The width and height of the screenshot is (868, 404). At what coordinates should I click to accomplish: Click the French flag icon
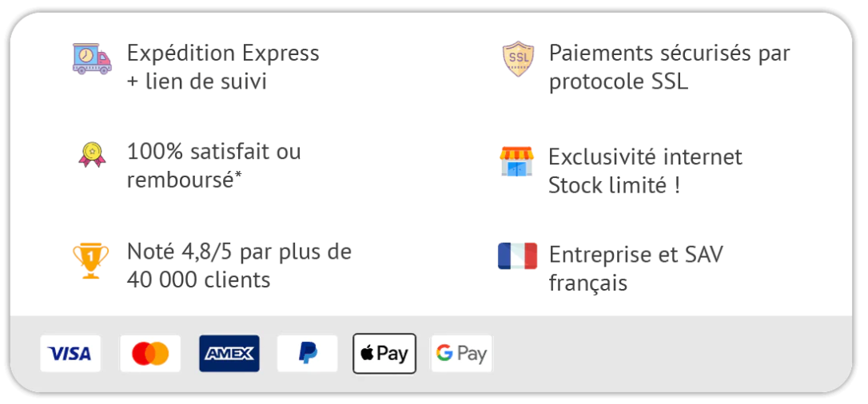point(517,256)
